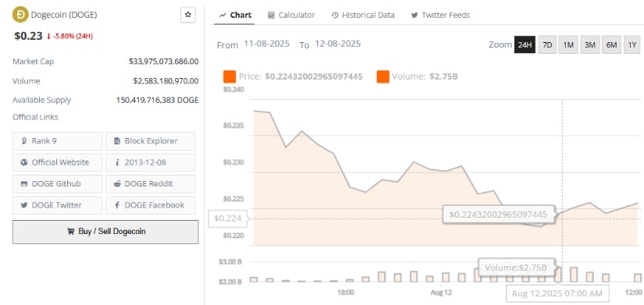
Task: Edit the From date field
Action: (x=266, y=44)
